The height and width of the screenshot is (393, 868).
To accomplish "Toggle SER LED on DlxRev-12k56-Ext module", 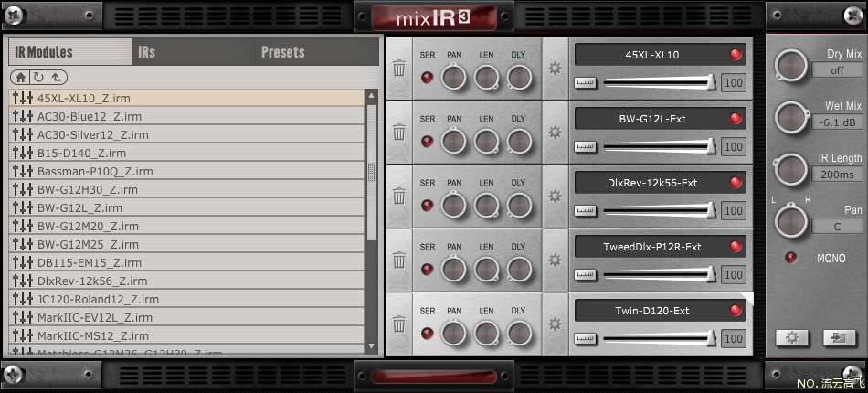I will coord(428,206).
